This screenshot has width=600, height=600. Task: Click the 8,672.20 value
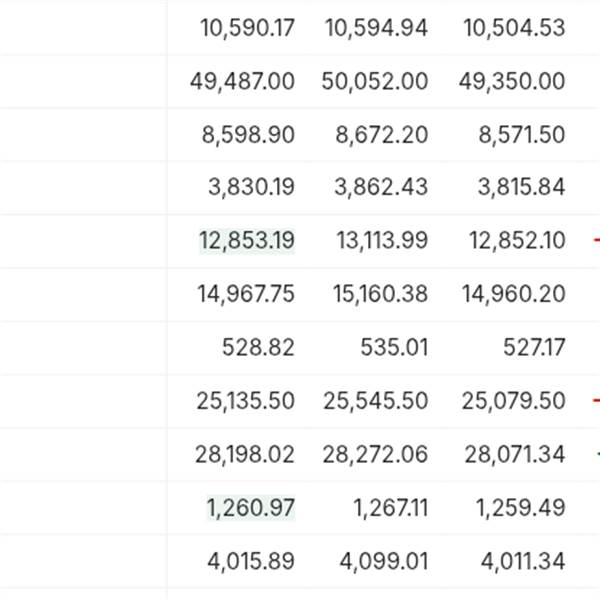382,135
